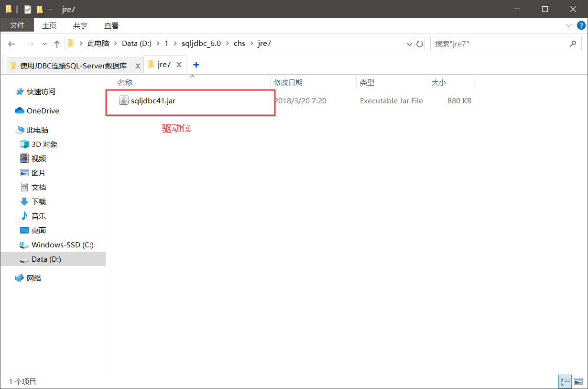Close the jre7 tab
Viewport: 588px width, 389px height.
pyautogui.click(x=180, y=65)
